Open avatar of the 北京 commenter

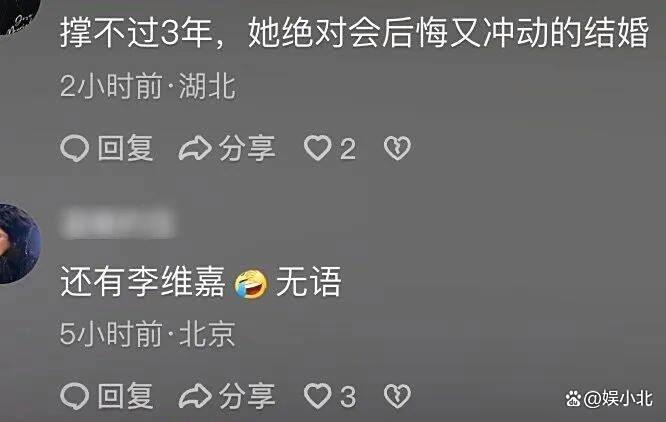coord(19,243)
